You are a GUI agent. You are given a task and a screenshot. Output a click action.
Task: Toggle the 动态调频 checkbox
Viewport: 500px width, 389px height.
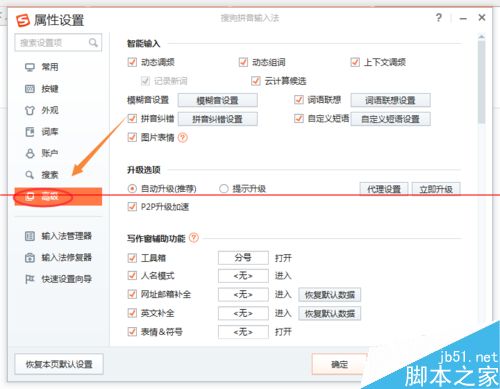[132, 62]
